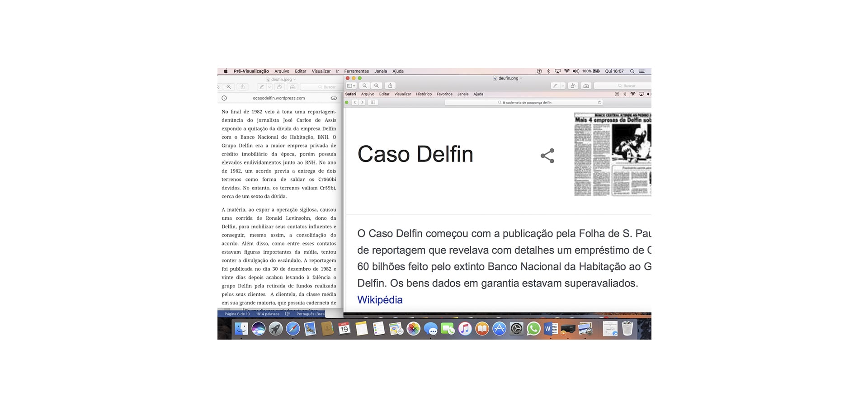Open System Preferences from the Dock

click(x=516, y=329)
